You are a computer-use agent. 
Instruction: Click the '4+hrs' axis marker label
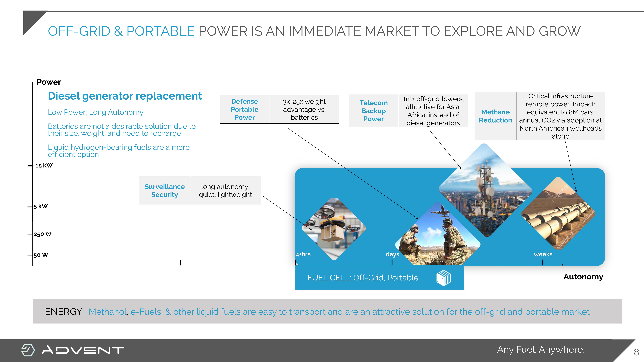pos(303,254)
